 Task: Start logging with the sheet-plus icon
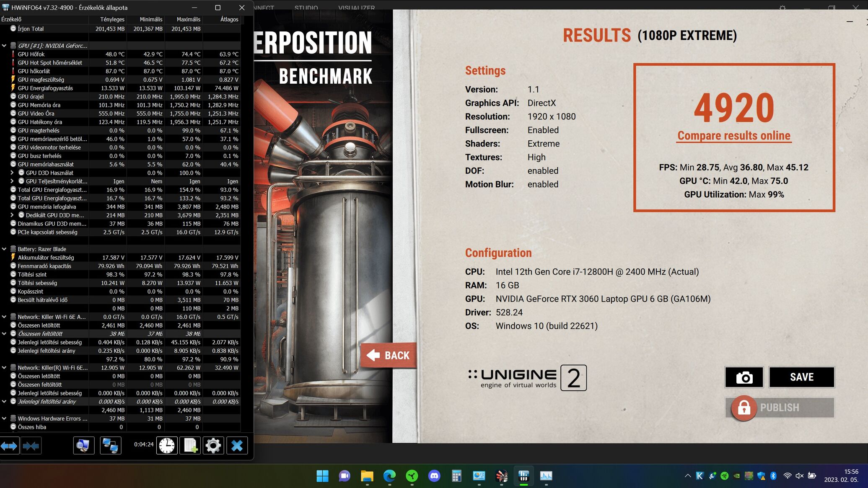pos(190,445)
